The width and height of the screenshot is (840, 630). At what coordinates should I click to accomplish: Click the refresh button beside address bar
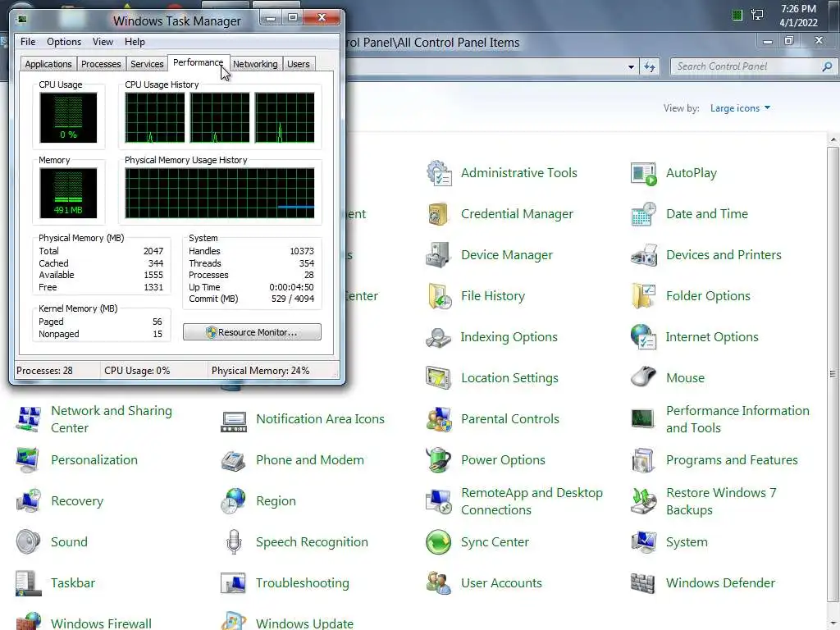pos(650,66)
